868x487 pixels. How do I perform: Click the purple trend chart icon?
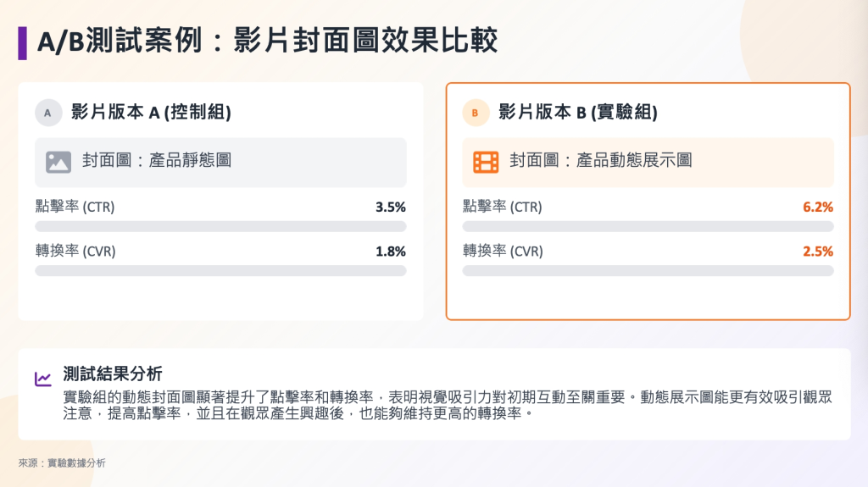pyautogui.click(x=42, y=379)
